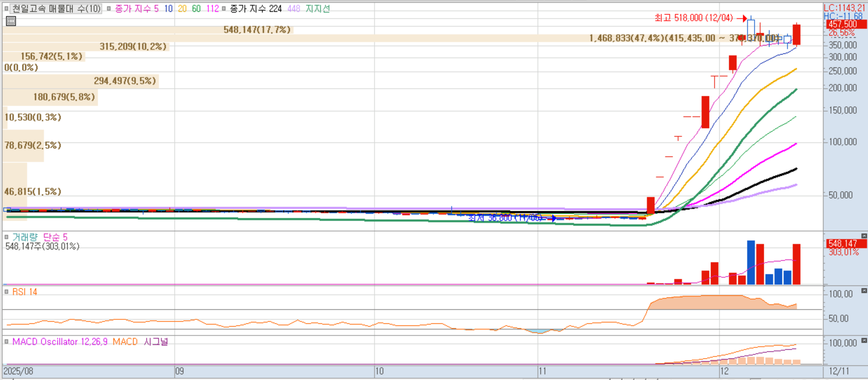Select the blue 10 moving average label
The height and width of the screenshot is (380, 868).
point(168,8)
